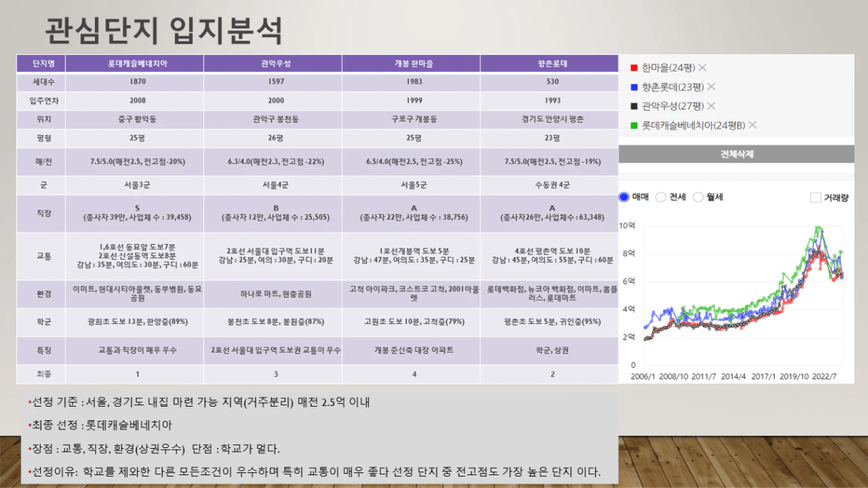Select the 롯데캐슬베네치아 column header

pos(133,63)
